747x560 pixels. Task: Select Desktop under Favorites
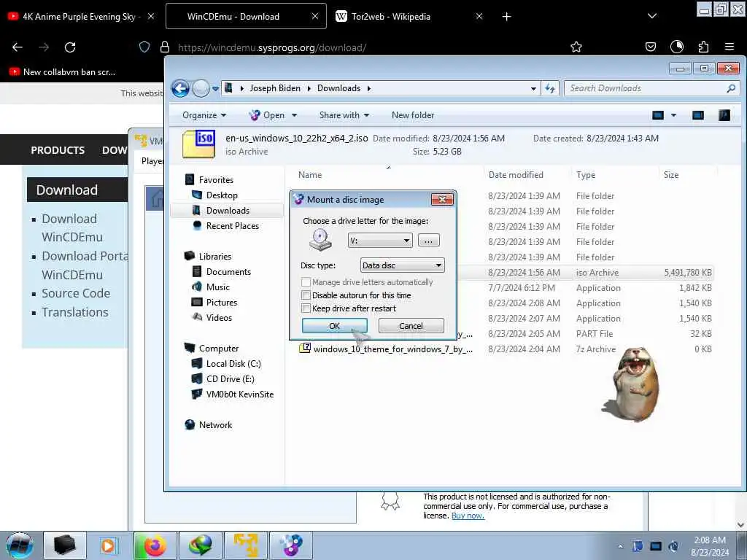tap(222, 195)
